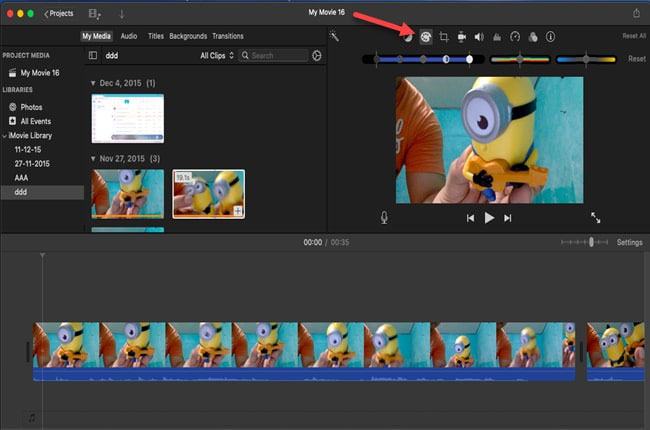The height and width of the screenshot is (430, 650).
Task: Open the Titles tab
Action: (156, 36)
